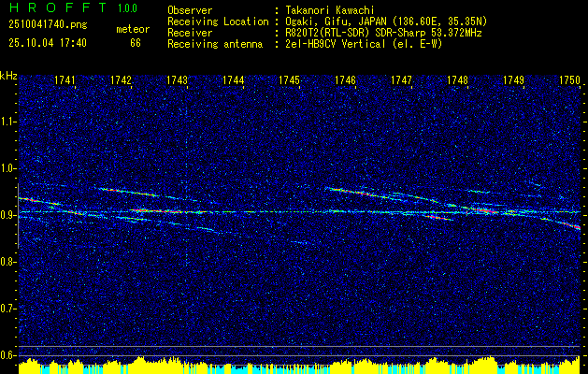Click the 0.9 frequency axis label
The height and width of the screenshot is (374, 588).
[x=7, y=215]
